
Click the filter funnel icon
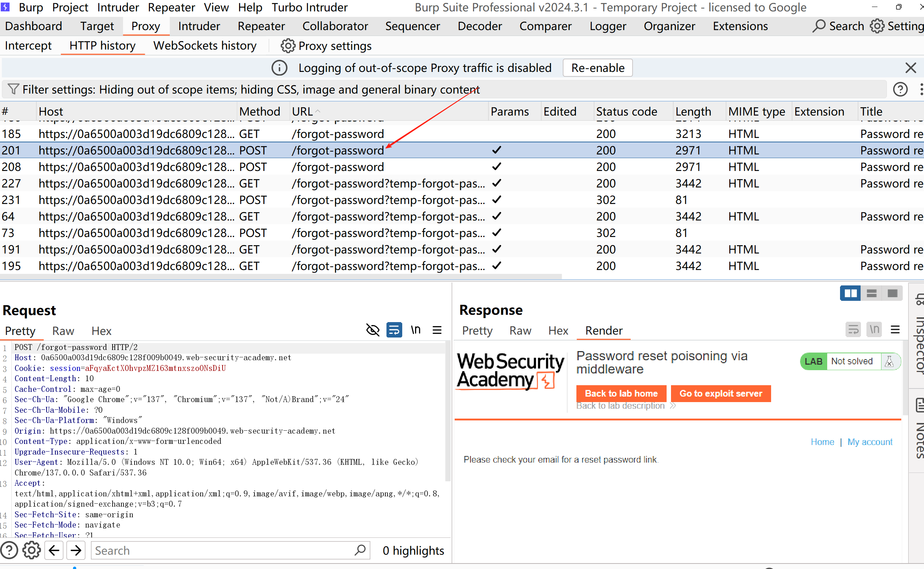(x=13, y=90)
